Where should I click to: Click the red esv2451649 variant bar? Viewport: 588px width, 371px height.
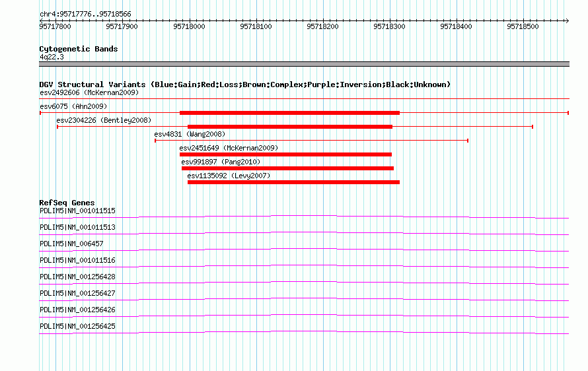pos(286,154)
